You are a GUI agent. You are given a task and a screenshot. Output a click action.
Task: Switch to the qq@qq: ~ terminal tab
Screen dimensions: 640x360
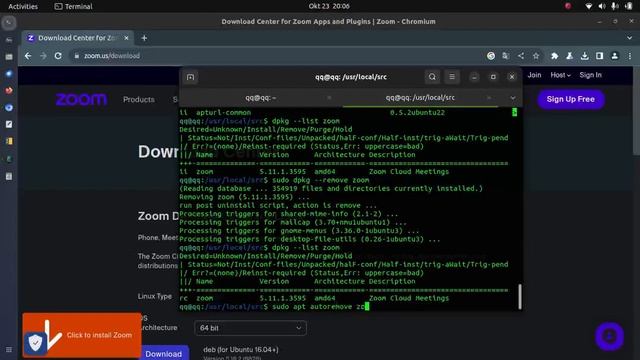point(260,98)
